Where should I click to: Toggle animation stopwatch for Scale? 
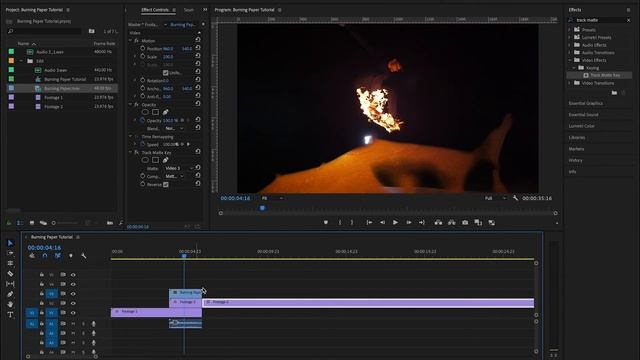(142, 56)
